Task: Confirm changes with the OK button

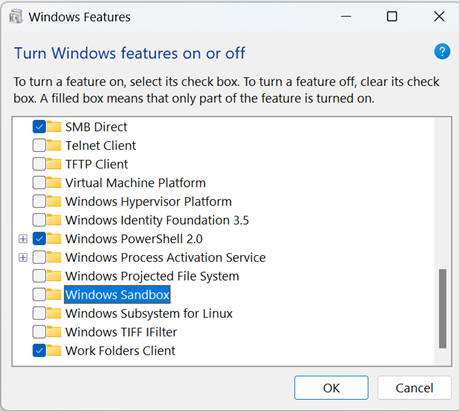Action: [x=331, y=388]
